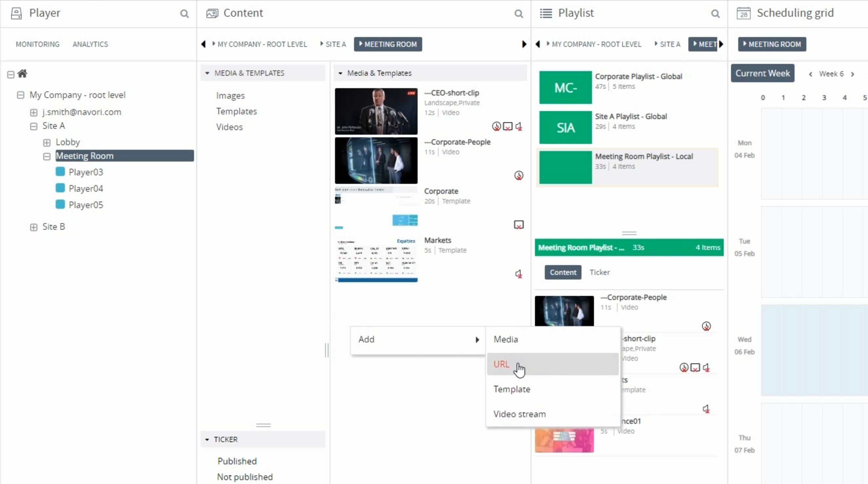This screenshot has height=484, width=868.
Task: Toggle the muted audio icon on Corporate-People in playlist
Action: tap(707, 367)
